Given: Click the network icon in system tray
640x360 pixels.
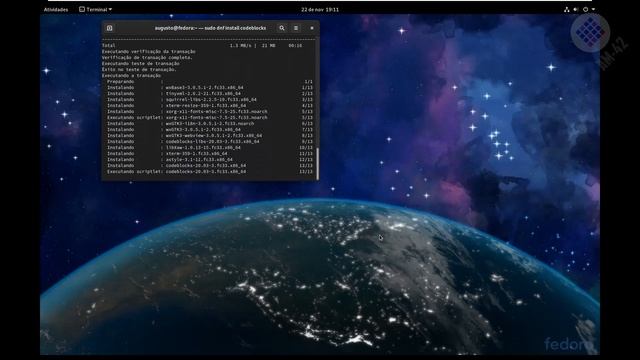Looking at the screenshot, I should click(x=567, y=9).
